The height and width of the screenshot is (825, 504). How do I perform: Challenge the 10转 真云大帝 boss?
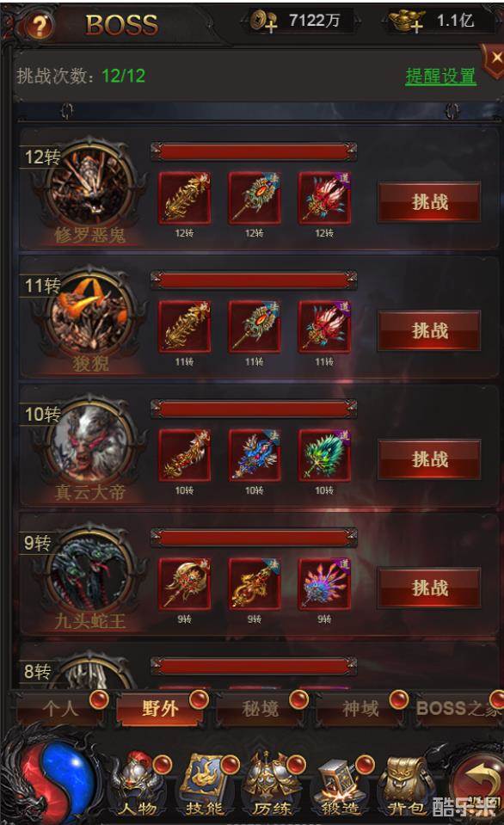(x=429, y=459)
